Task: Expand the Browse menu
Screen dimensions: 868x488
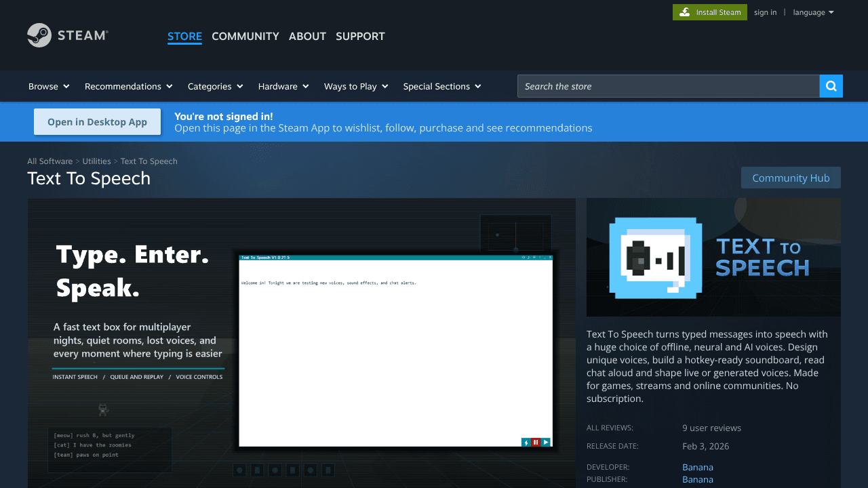Action: [x=49, y=86]
